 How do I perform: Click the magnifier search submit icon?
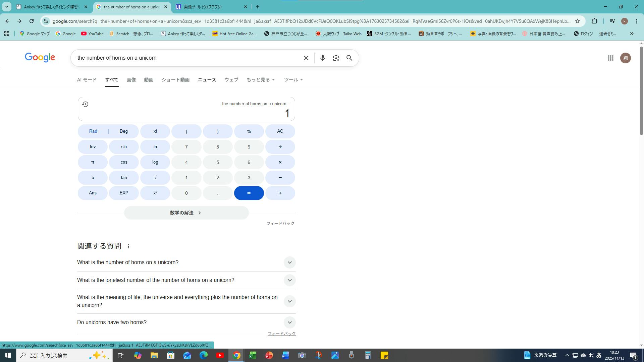[349, 58]
